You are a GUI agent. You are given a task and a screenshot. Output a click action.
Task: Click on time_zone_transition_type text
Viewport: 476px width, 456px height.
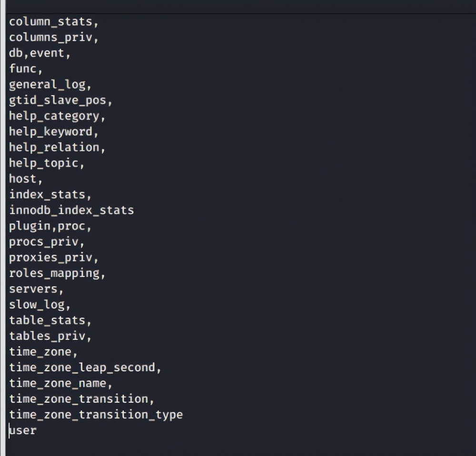(96, 415)
